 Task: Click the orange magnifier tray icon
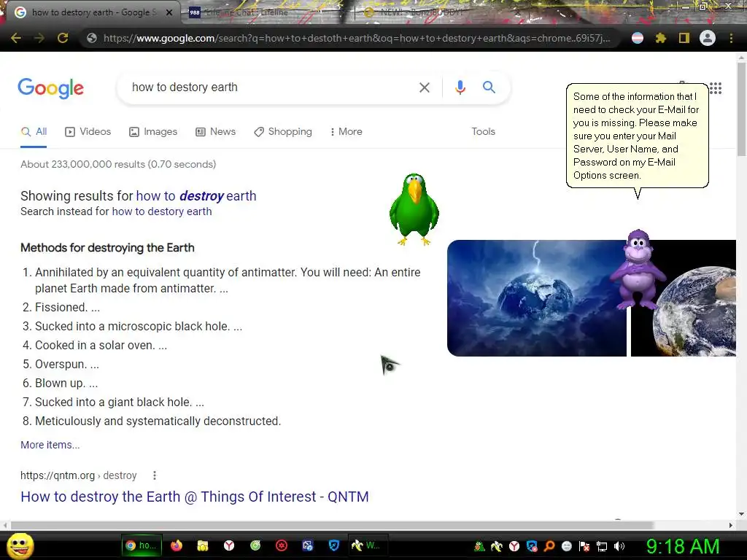[x=549, y=546]
